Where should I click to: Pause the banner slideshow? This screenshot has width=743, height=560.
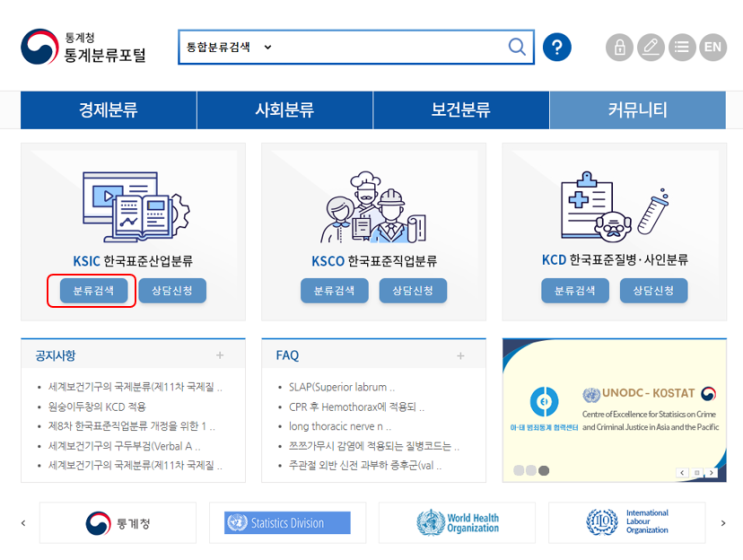tap(697, 472)
